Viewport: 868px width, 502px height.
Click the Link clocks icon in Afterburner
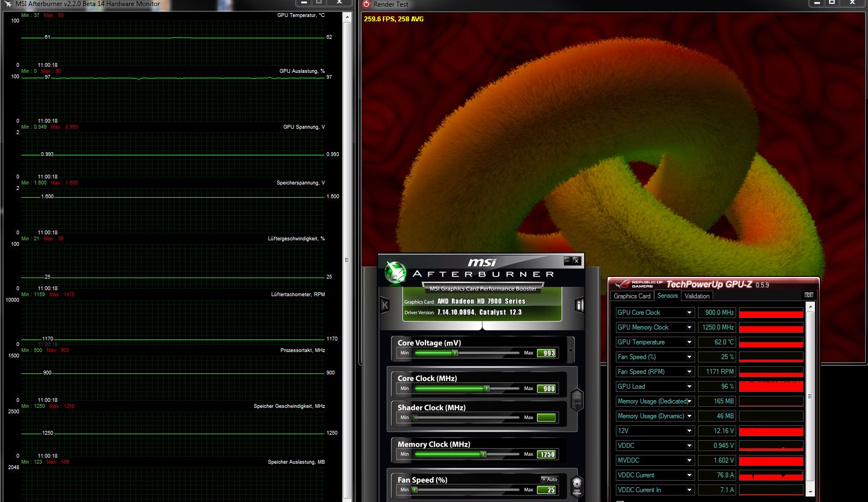576,400
